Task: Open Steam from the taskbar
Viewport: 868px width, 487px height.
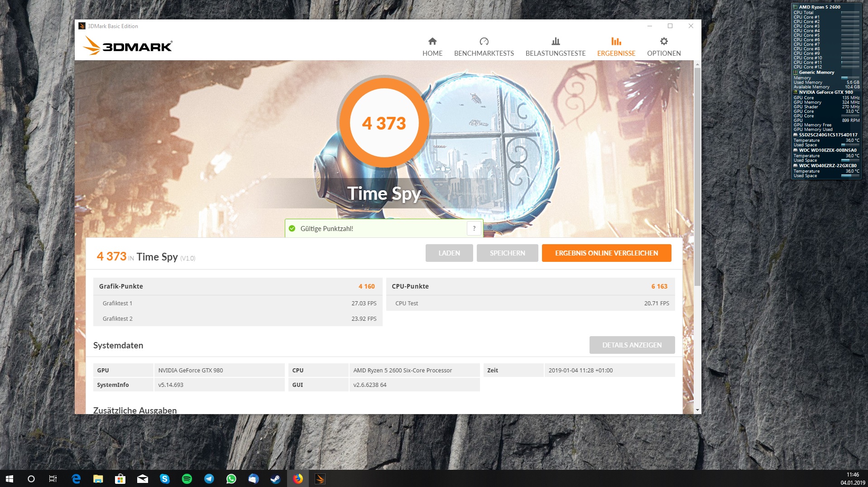Action: tap(275, 479)
